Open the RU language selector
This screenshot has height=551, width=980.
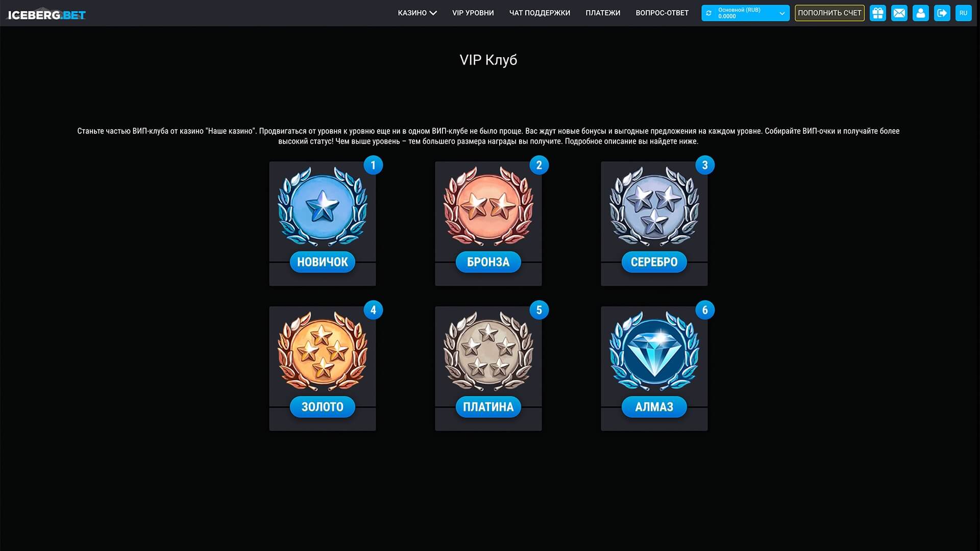[x=964, y=13]
